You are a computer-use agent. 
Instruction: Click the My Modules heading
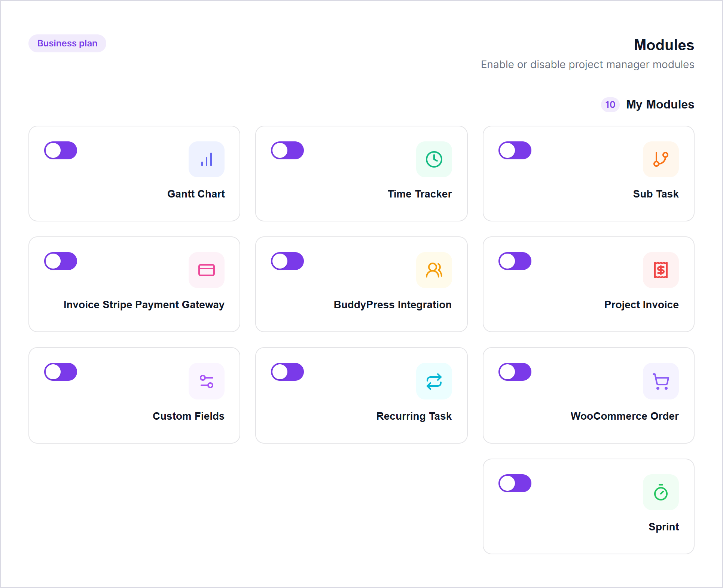pos(660,104)
